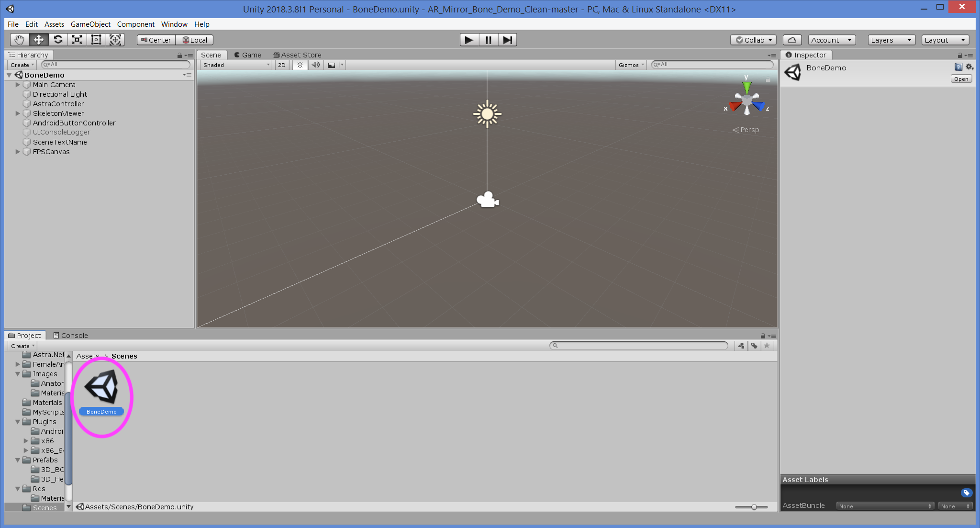The width and height of the screenshot is (980, 528).
Task: Switch to the Console tab
Action: 70,335
